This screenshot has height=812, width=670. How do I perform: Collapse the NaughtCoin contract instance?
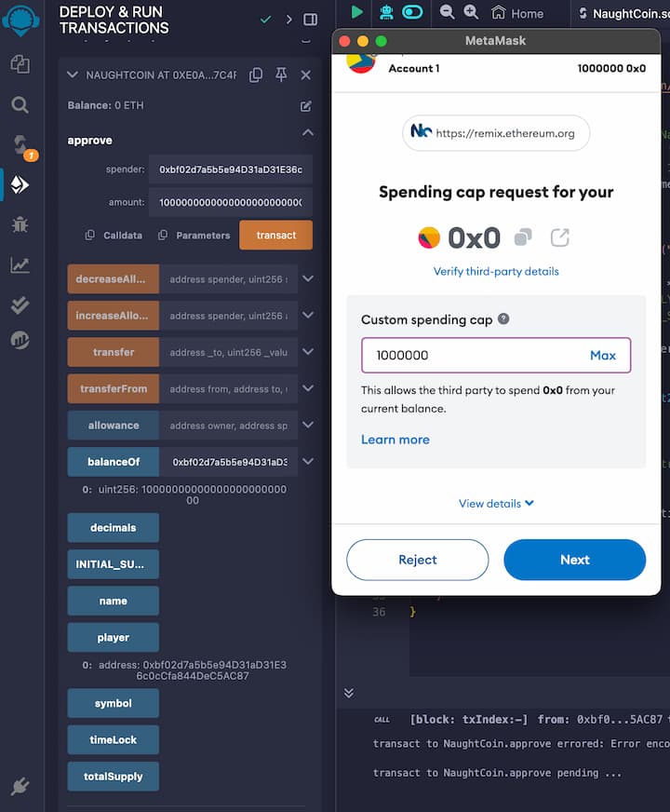click(x=73, y=75)
